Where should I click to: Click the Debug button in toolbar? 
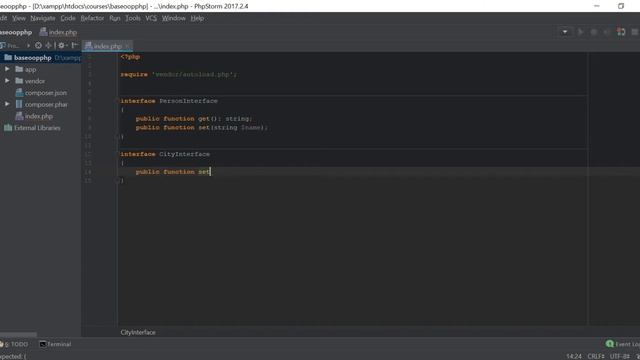(594, 32)
